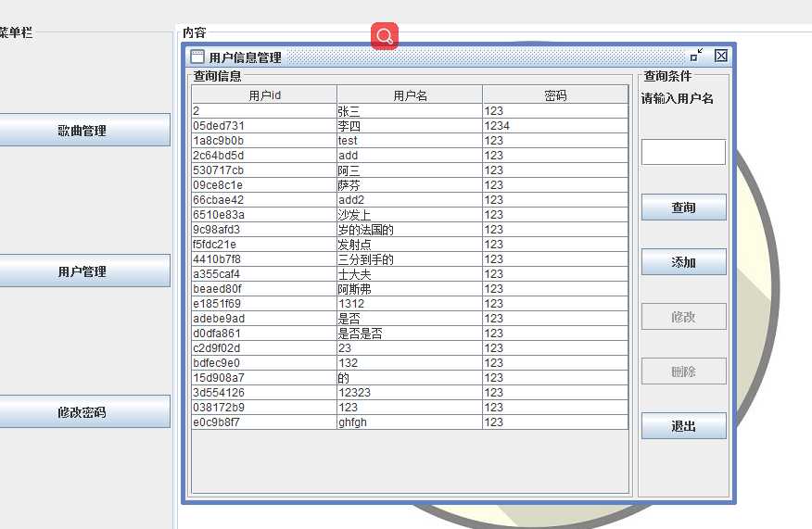Screen dimensions: 812x529
Task: Select username cell 发射点
Action: click(x=410, y=245)
